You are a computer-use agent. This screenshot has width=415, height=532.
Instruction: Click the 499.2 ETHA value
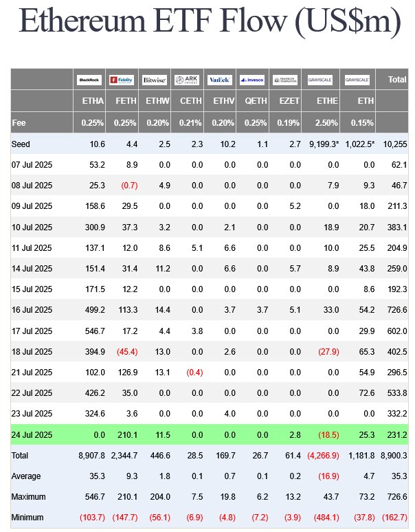coord(95,310)
